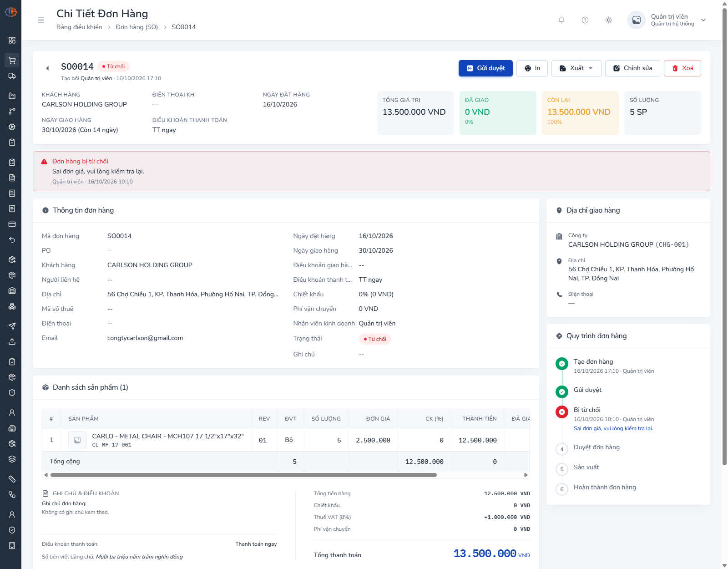Screen dimensions: 728x569
Task: Open the shield check sidebar icon
Action: pyautogui.click(x=12, y=530)
